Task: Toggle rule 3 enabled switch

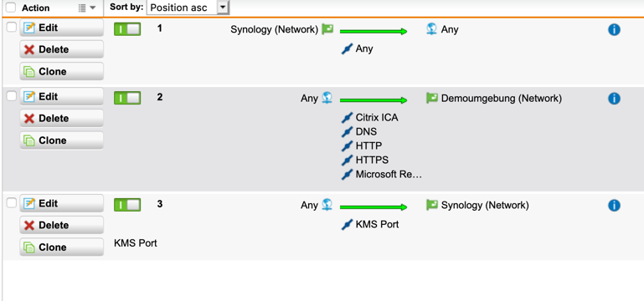Action: [x=127, y=205]
